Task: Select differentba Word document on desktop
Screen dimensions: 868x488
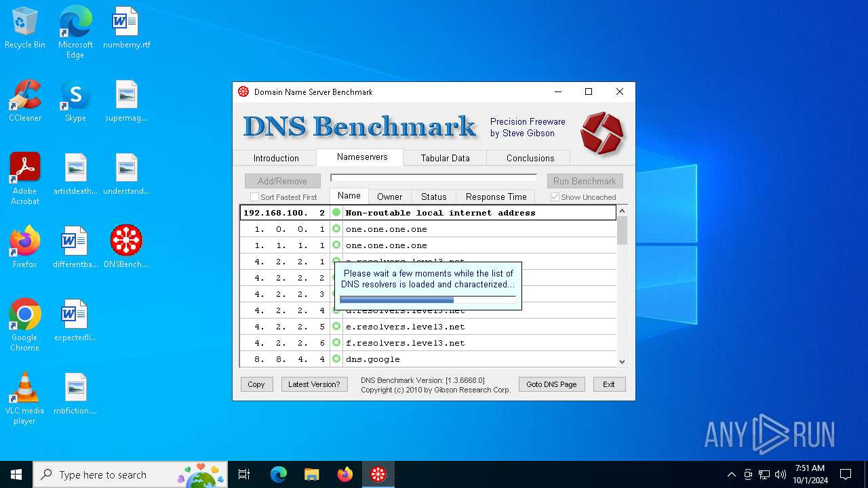Action: (75, 248)
